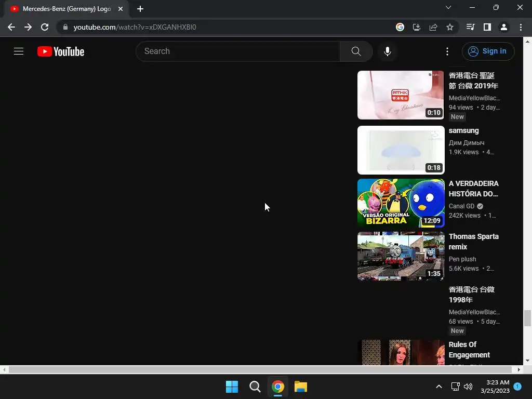532x399 pixels.
Task: Toggle Chrome side panel
Action: 487,27
